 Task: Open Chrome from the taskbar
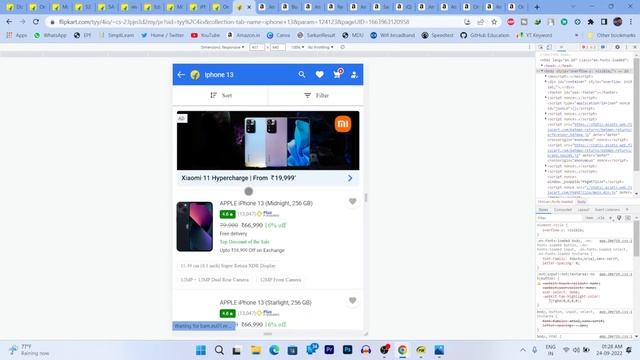click(x=402, y=350)
